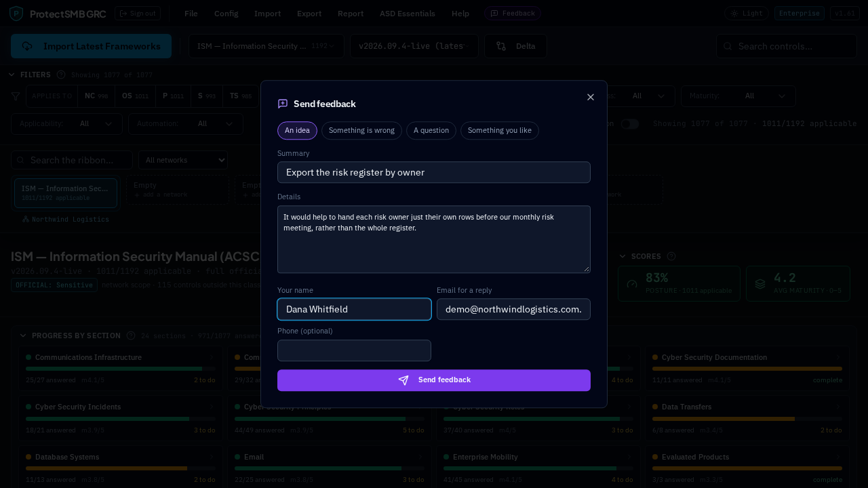
Task: Switch to Light theme
Action: click(x=746, y=14)
